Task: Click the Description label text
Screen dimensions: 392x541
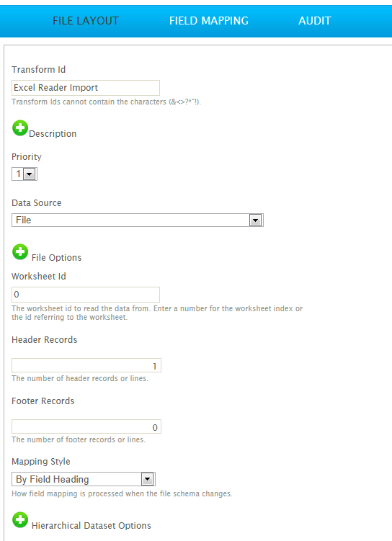Action: 53,134
